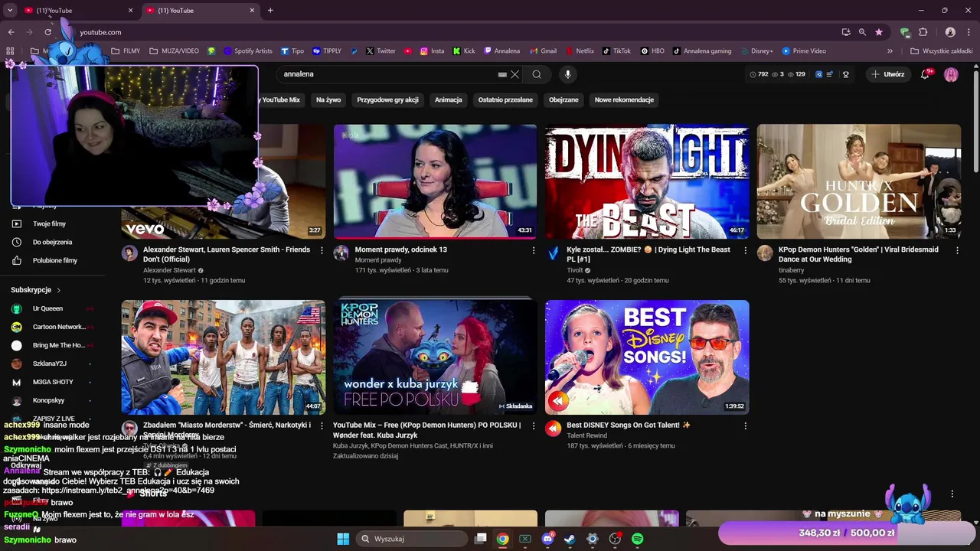Open Konopskyy subscription channel
This screenshot has height=551, width=980.
coord(49,400)
